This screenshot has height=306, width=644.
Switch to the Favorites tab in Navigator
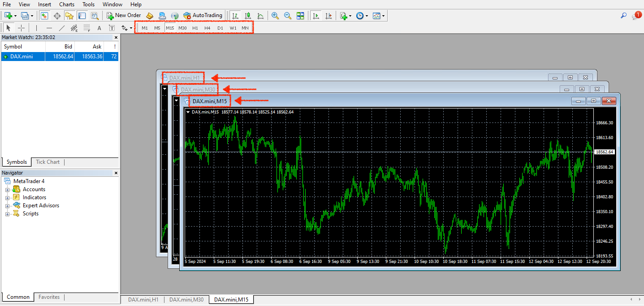pyautogui.click(x=49, y=297)
